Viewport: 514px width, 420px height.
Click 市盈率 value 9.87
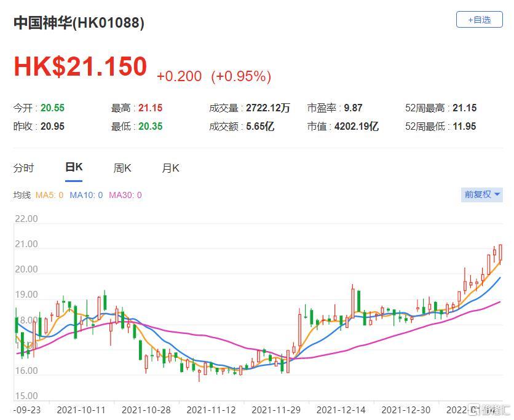click(353, 108)
